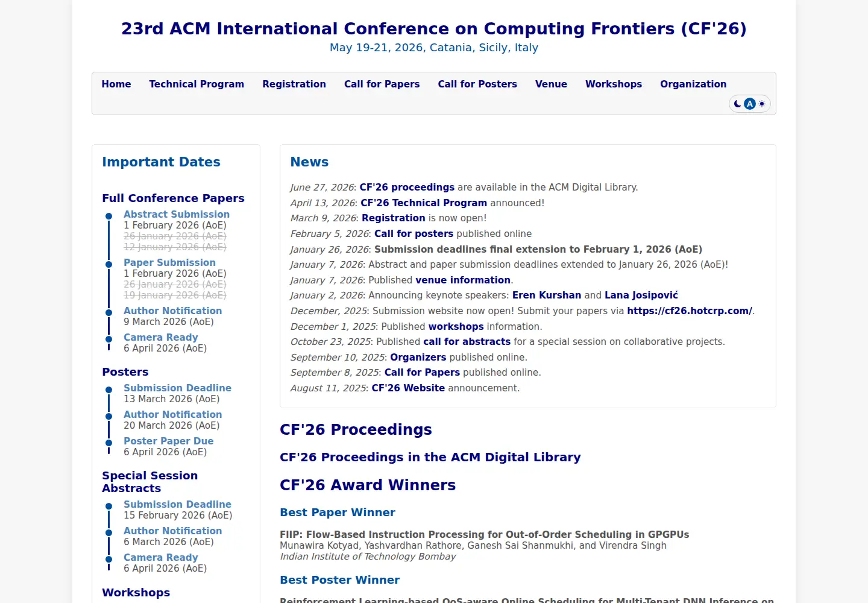Click the FIIP best paper title
Viewport: 868px width, 603px height.
(485, 535)
